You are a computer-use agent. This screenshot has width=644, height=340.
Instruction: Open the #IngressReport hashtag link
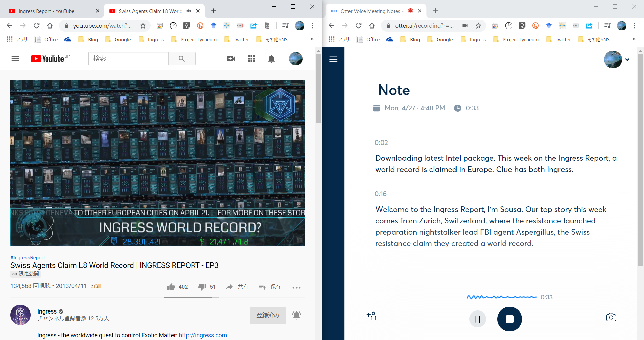click(28, 258)
